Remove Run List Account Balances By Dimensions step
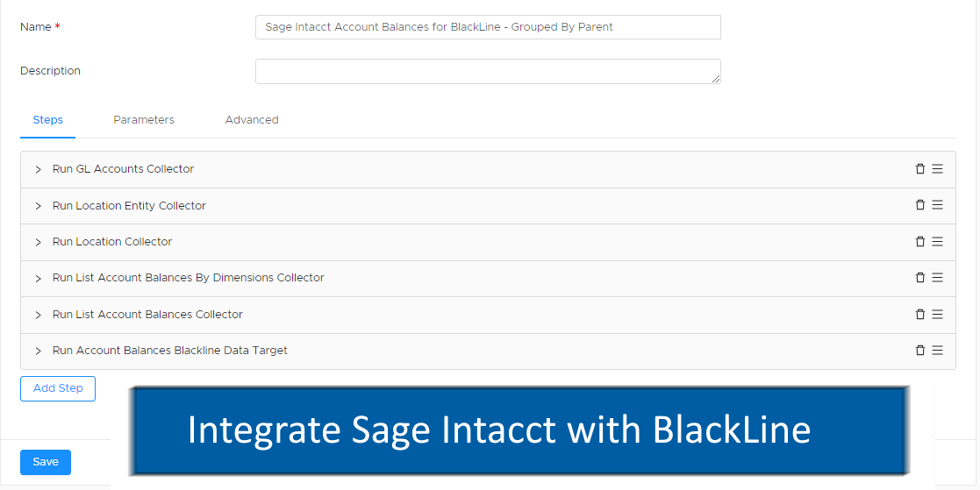Viewport: 980px width, 490px height. tap(919, 278)
